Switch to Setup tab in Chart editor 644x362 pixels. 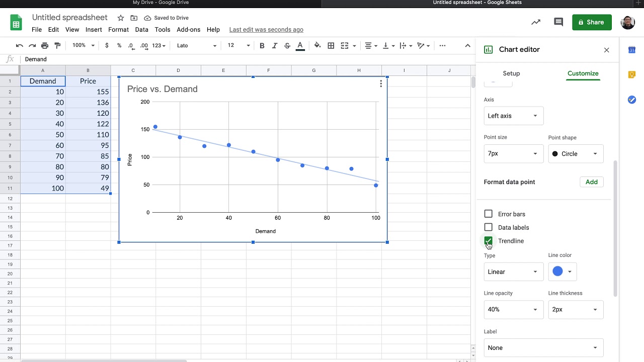tap(511, 73)
